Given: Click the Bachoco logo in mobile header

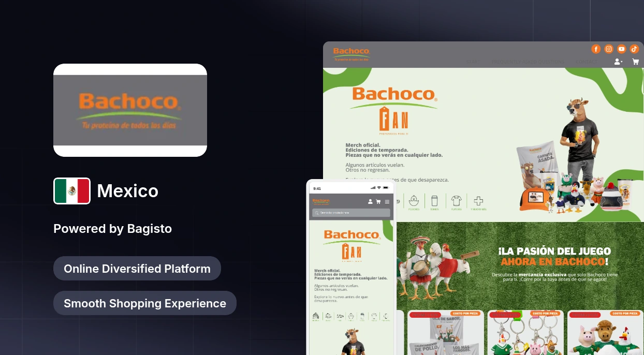Looking at the screenshot, I should 321,201.
